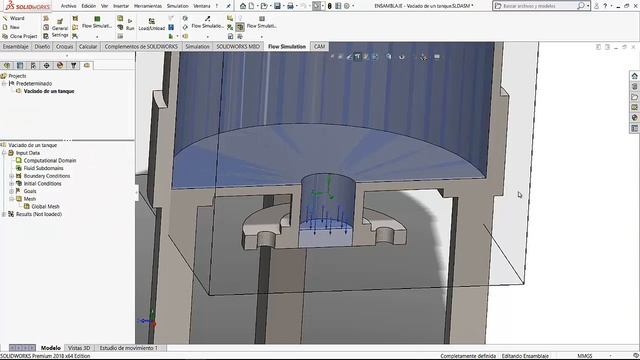
Task: Click New project in Flow Simulation ribbon
Action: coord(11,27)
